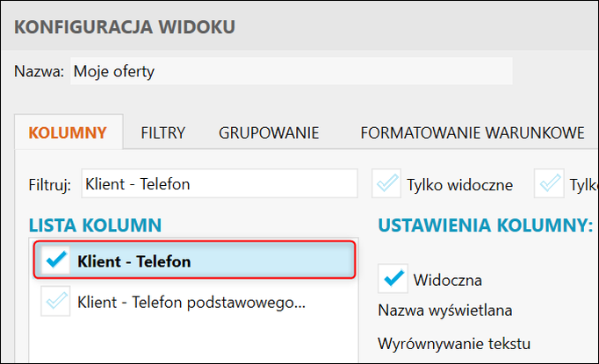Viewport: 599px width, 364px height.
Task: Toggle the Tylko widoczne checkbox
Action: click(386, 184)
